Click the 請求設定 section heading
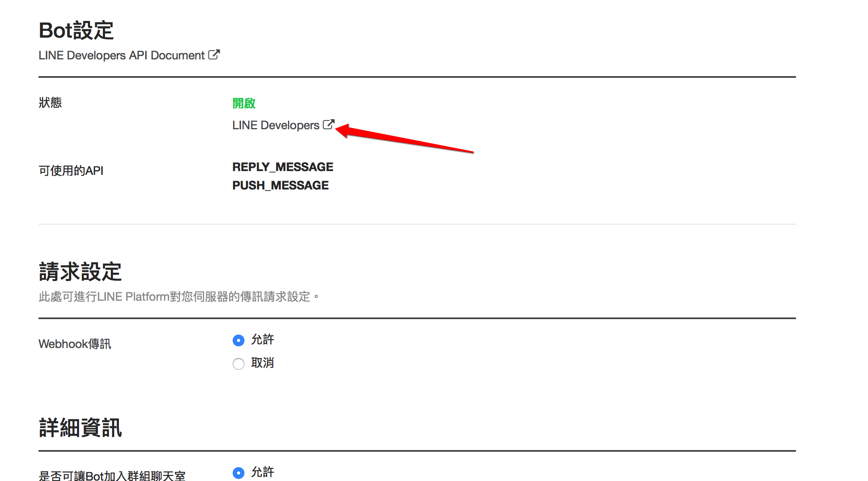This screenshot has width=868, height=481. (80, 272)
